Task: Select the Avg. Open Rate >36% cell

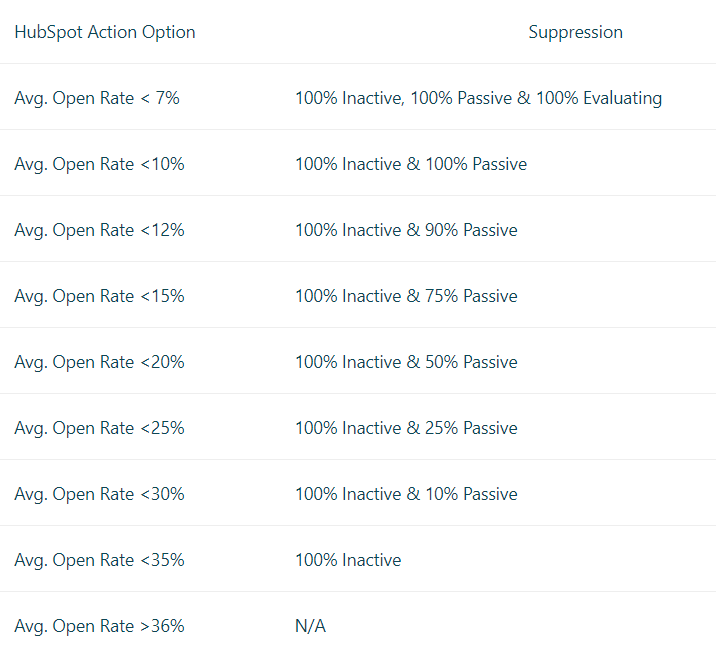Action: pyautogui.click(x=99, y=626)
